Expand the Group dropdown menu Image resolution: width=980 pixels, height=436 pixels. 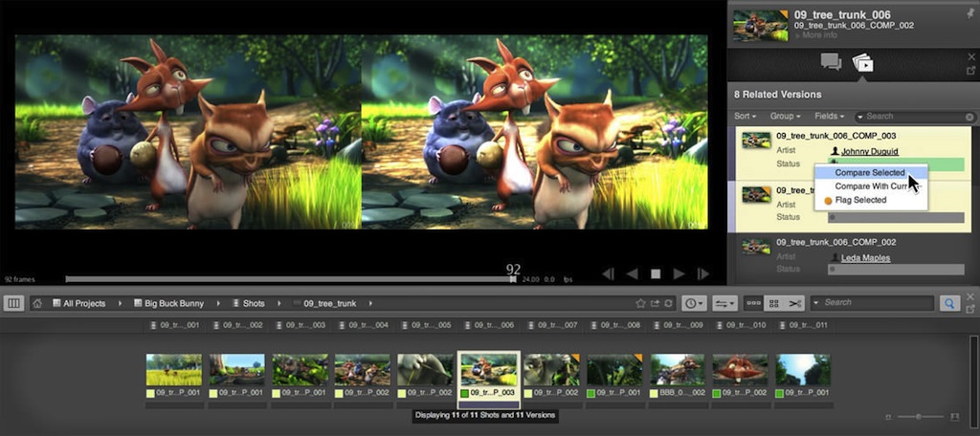tap(785, 116)
